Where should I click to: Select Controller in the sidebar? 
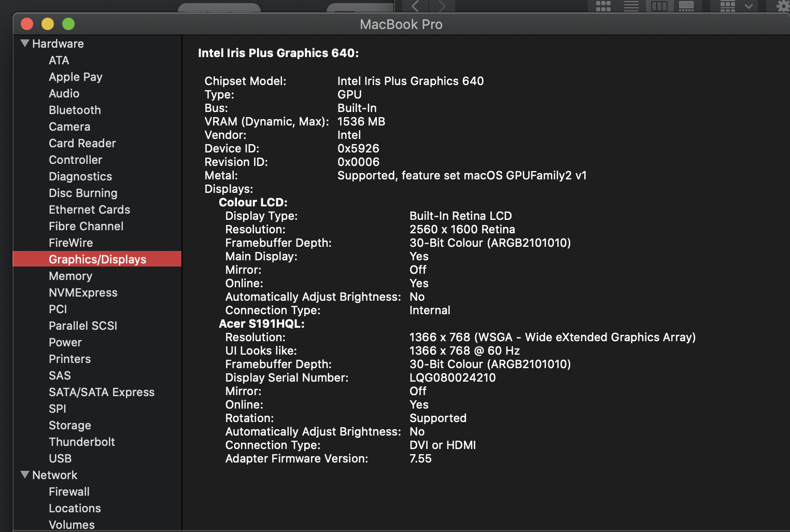click(76, 160)
